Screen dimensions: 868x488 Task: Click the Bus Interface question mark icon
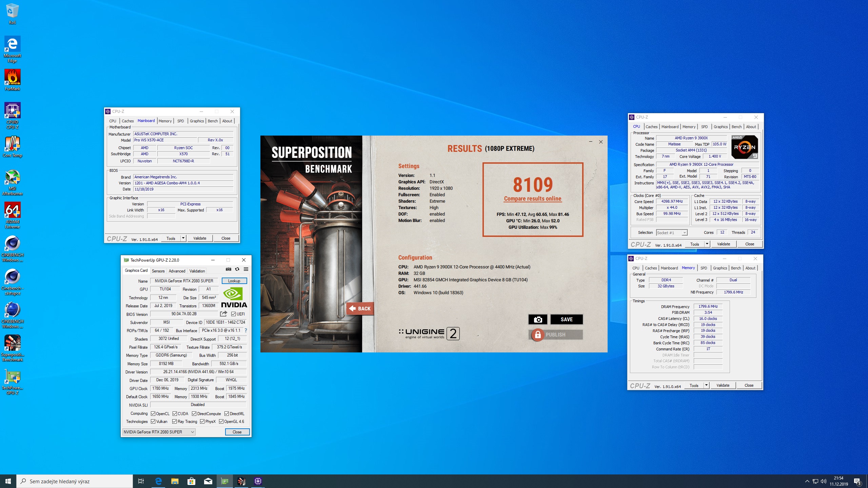pyautogui.click(x=245, y=330)
